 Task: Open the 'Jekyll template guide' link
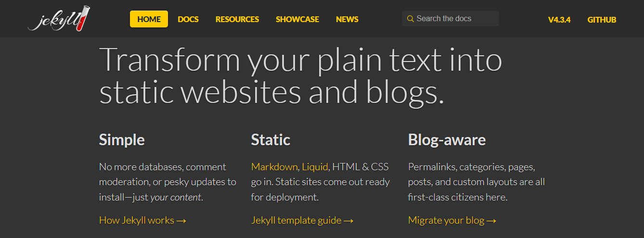[302, 220]
